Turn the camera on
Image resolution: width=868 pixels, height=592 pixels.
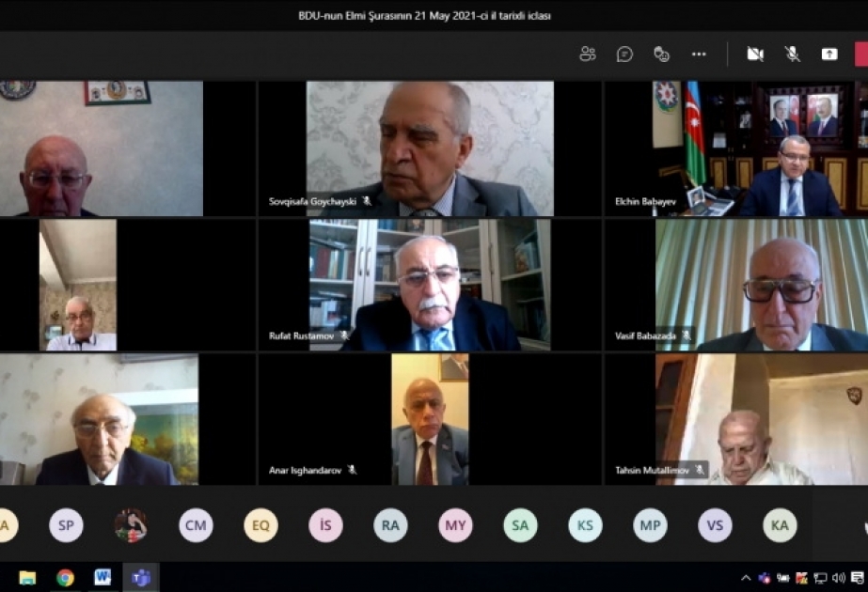(755, 55)
